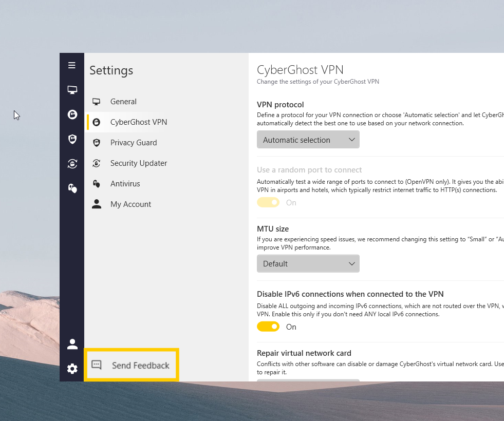
Task: Click the account person icon in dark sidebar
Action: tap(72, 344)
